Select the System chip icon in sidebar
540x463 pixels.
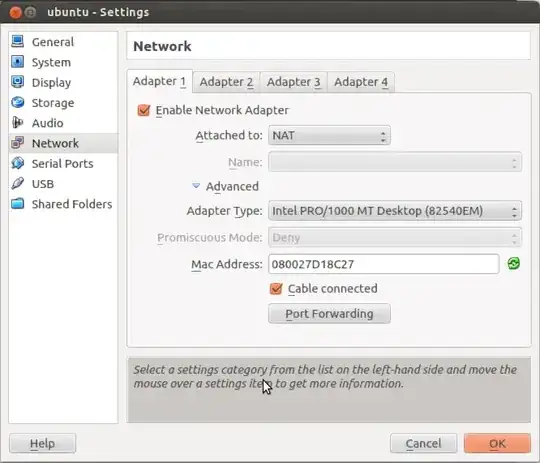tap(18, 62)
